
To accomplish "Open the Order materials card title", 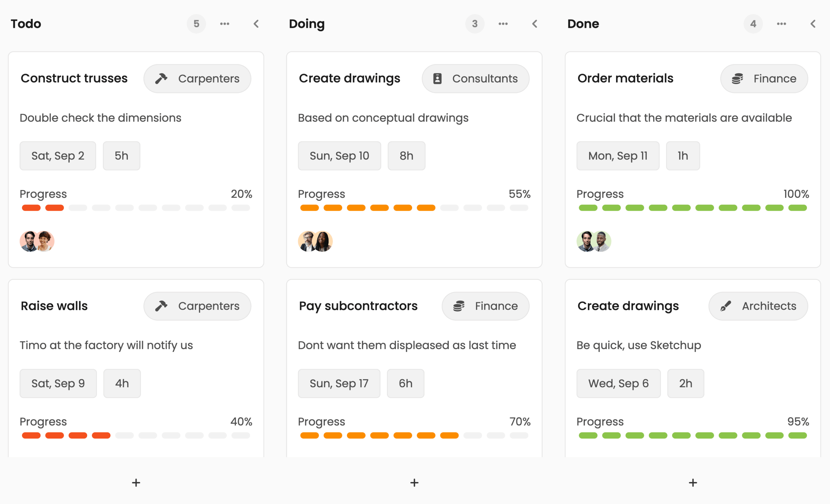I will tap(625, 78).
